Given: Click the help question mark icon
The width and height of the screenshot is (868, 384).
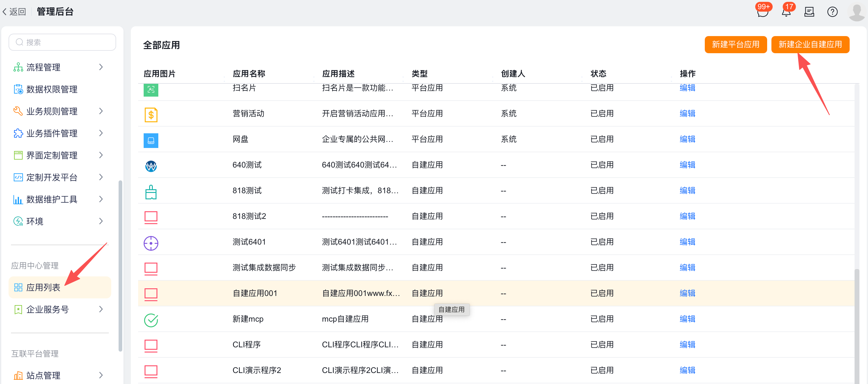Looking at the screenshot, I should pyautogui.click(x=832, y=12).
